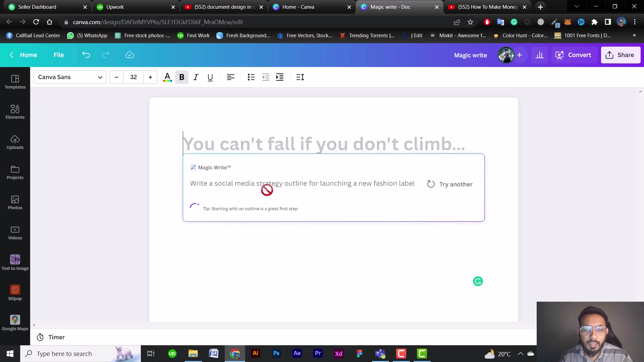Click the Magic Write prompt text field
The width and height of the screenshot is (644, 362).
[302, 184]
